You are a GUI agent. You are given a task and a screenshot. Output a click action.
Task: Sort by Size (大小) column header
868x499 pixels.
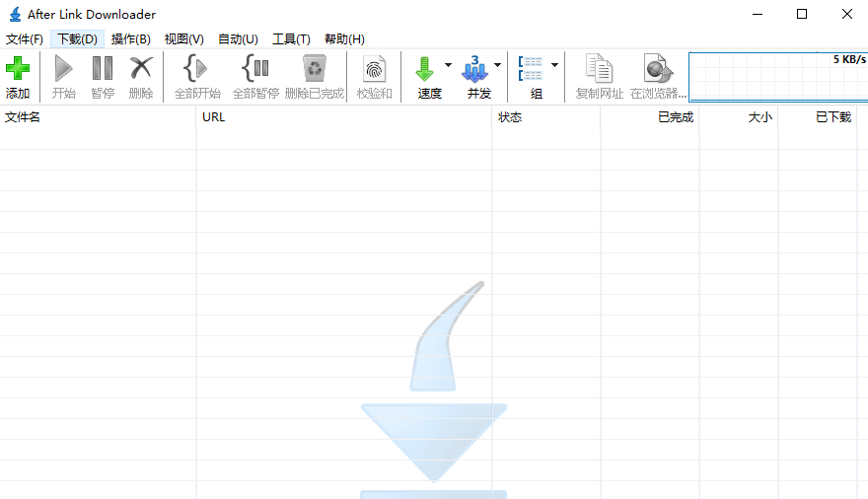[759, 117]
